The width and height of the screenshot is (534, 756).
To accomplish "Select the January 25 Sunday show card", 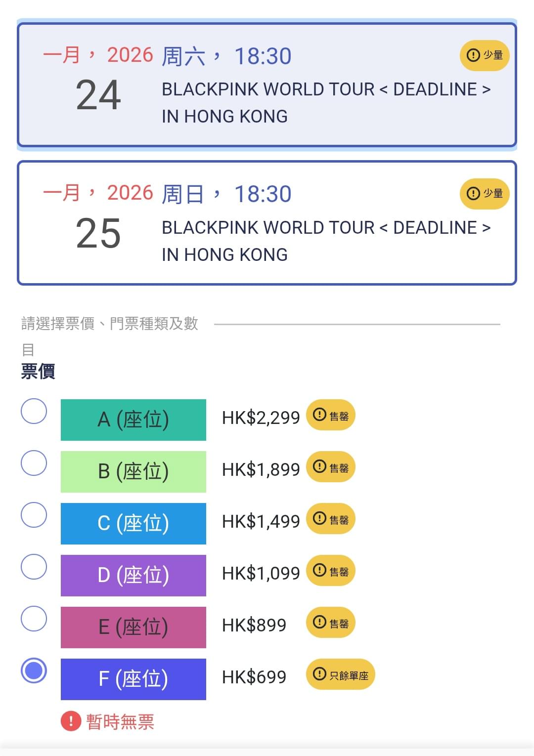I will (x=267, y=223).
